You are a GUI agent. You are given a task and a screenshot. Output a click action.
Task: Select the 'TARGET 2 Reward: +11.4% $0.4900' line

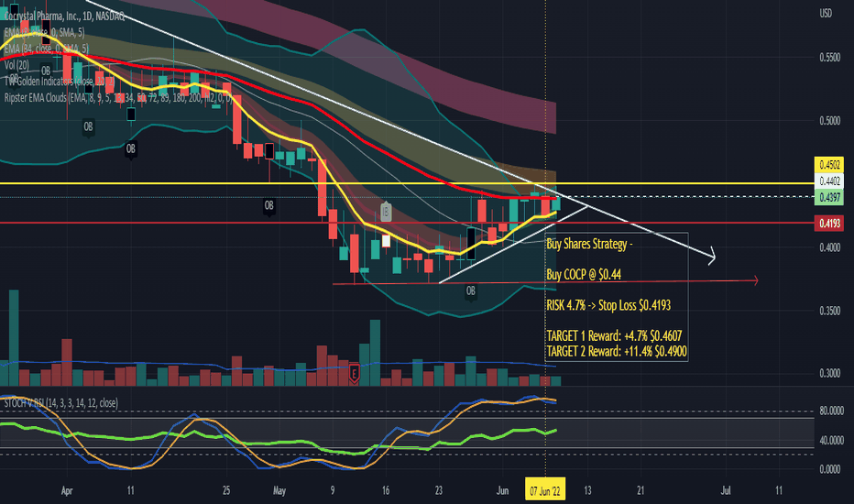tap(617, 352)
